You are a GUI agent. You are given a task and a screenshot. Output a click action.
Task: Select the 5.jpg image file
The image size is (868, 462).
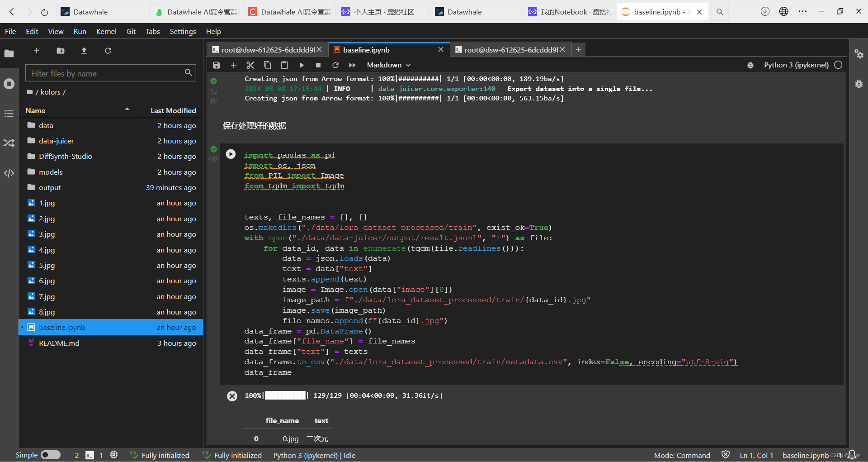coord(111,265)
